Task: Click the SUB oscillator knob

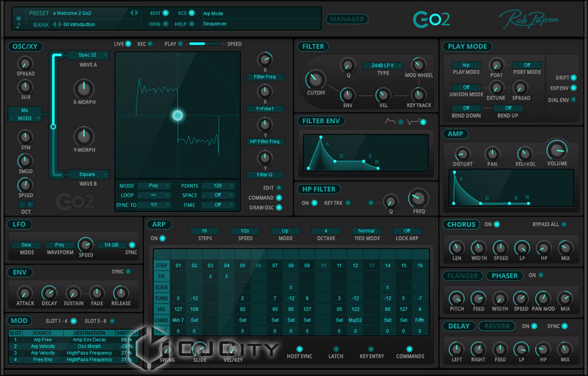Action: (x=25, y=86)
